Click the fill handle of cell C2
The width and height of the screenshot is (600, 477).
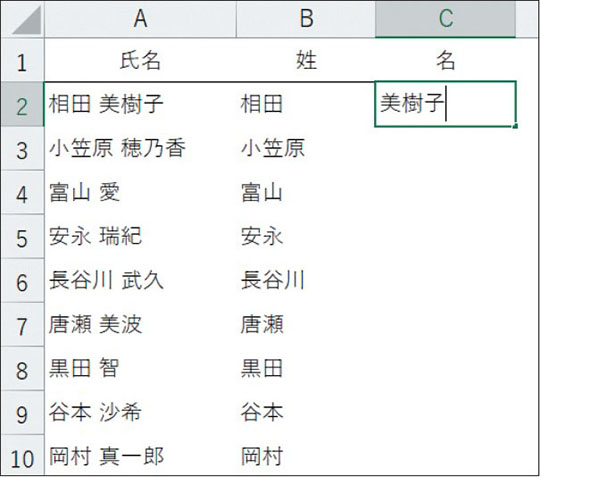(x=515, y=126)
